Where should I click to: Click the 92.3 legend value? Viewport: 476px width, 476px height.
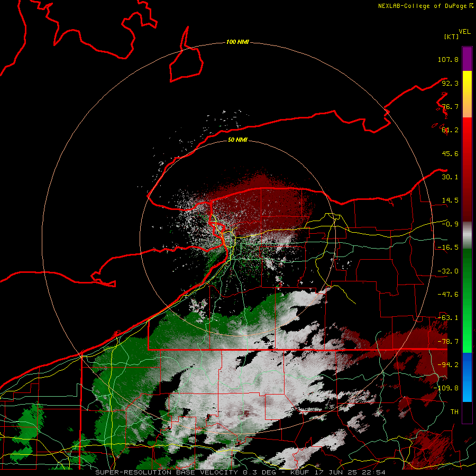[x=450, y=83]
